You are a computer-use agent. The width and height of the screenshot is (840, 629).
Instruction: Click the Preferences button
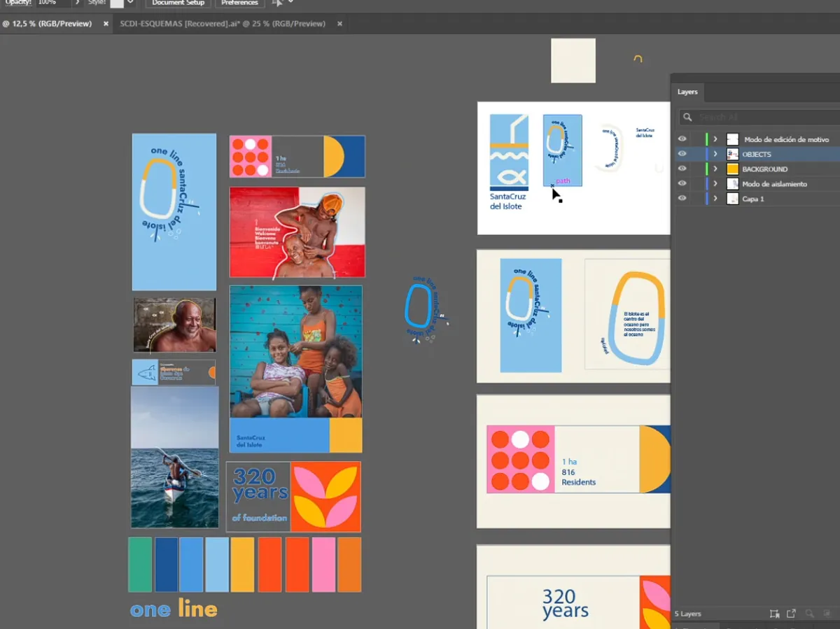click(x=239, y=3)
